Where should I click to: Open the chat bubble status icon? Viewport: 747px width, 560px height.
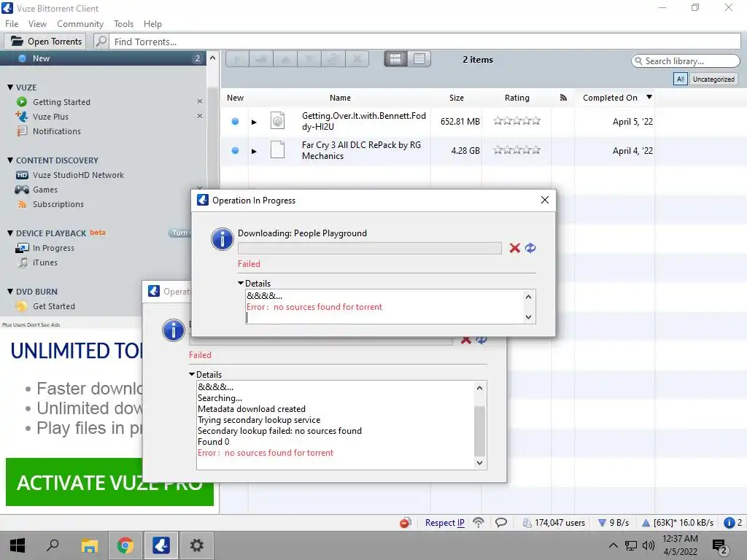pos(501,523)
